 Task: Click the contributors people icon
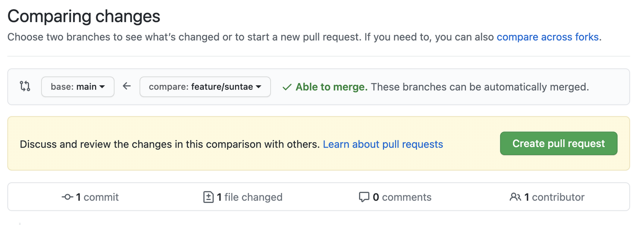(x=515, y=197)
